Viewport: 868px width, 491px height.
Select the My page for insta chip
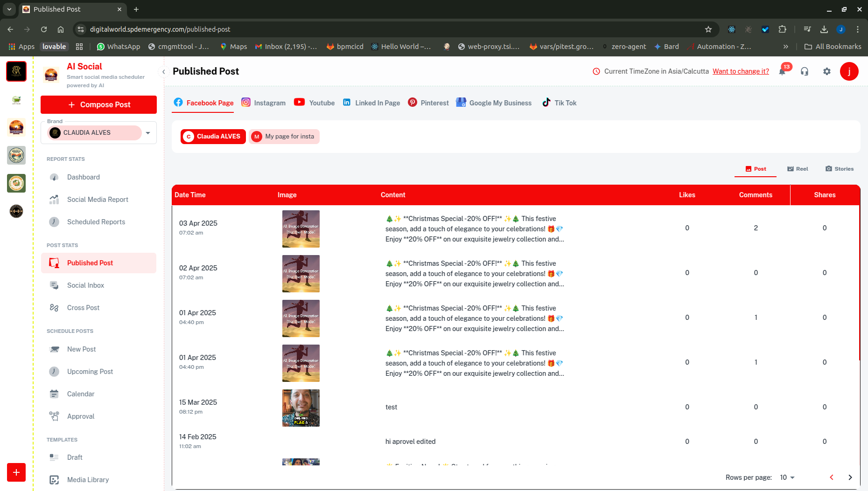pos(284,137)
